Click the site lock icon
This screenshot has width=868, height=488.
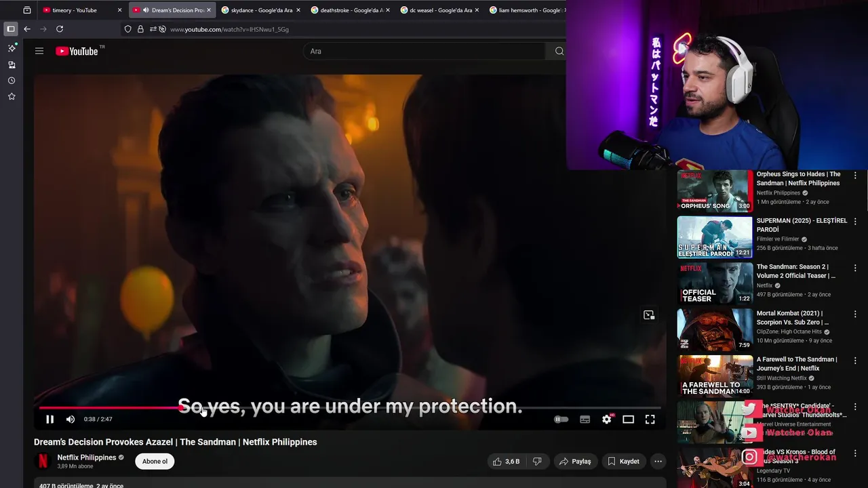[140, 29]
